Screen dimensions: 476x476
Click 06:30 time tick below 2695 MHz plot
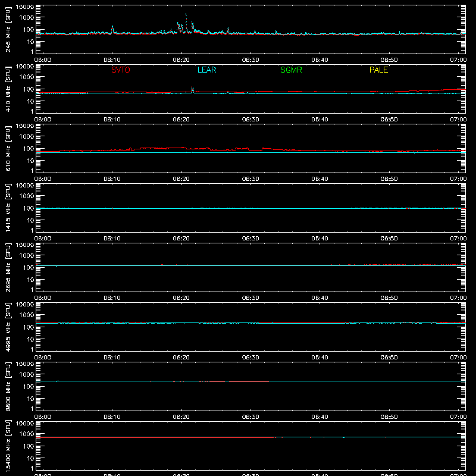(x=250, y=298)
